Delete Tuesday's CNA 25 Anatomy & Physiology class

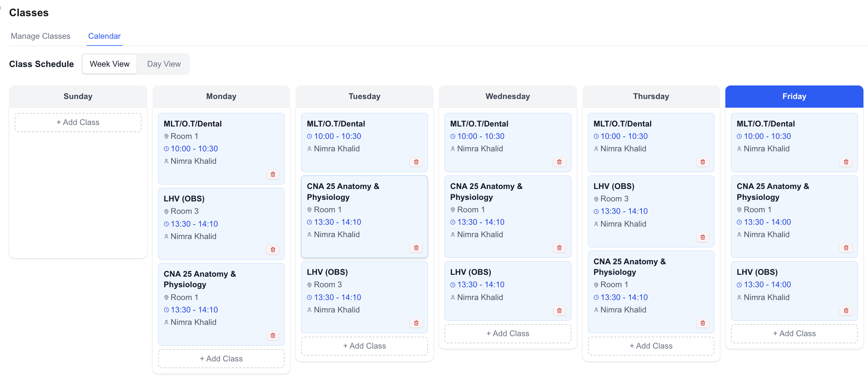pos(416,248)
